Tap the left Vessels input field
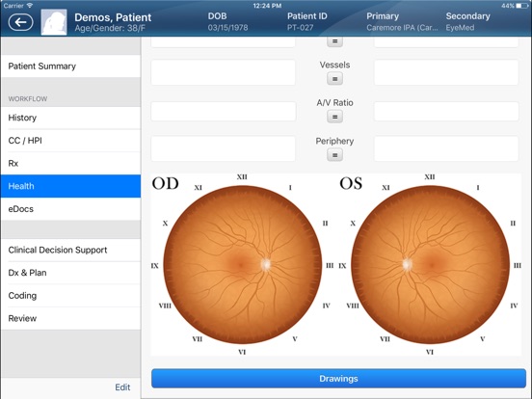Viewport: 532px width, 399px height. pyautogui.click(x=223, y=72)
